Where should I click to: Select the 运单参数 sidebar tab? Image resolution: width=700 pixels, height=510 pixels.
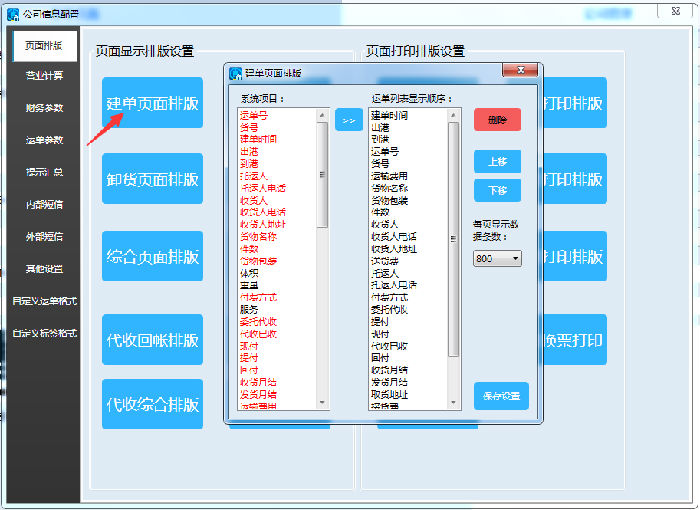[x=44, y=140]
